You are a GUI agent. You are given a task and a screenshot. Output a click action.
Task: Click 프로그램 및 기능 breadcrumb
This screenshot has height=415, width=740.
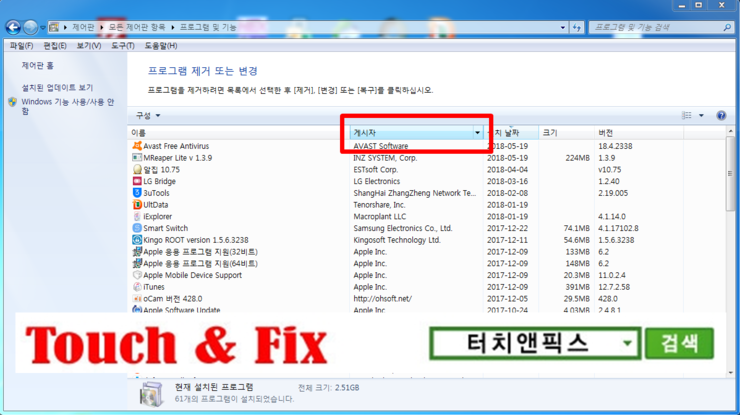208,27
